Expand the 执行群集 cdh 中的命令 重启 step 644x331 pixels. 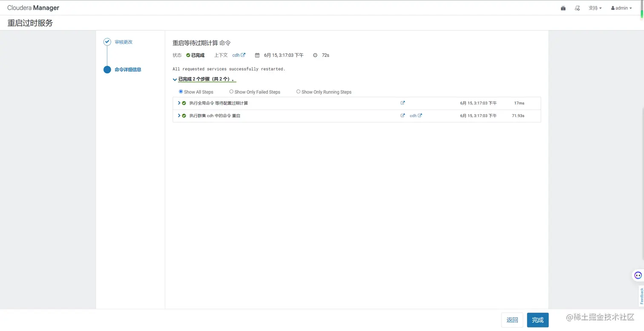[x=179, y=116]
